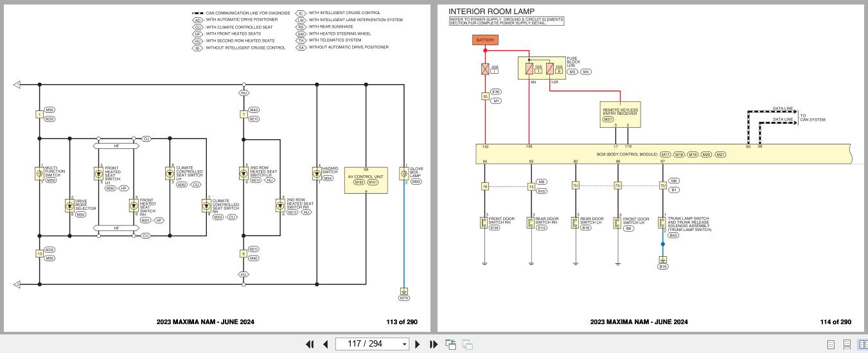868x353 pixels.
Task: Click the BATTERY box in the diagram
Action: [485, 40]
